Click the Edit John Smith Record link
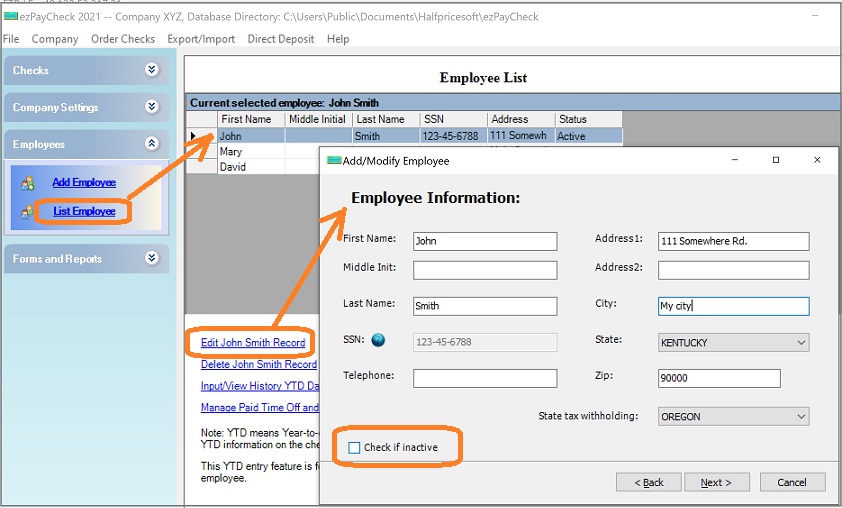The image size is (842, 508). pyautogui.click(x=252, y=343)
